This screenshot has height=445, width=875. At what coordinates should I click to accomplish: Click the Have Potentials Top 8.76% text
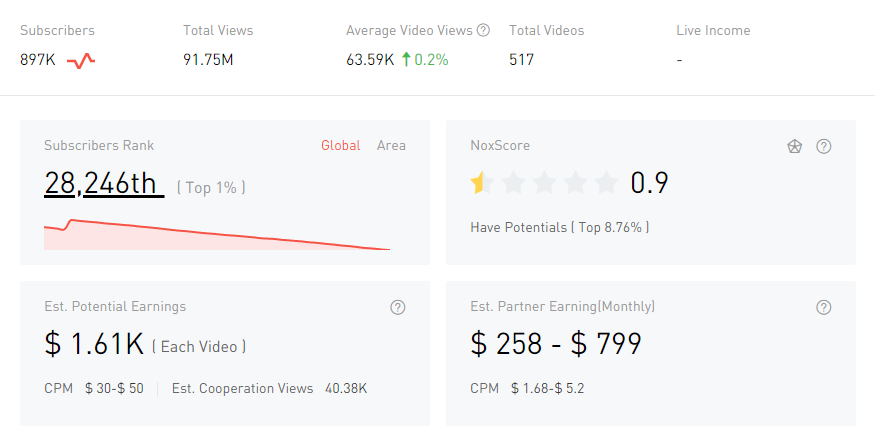[x=559, y=227]
